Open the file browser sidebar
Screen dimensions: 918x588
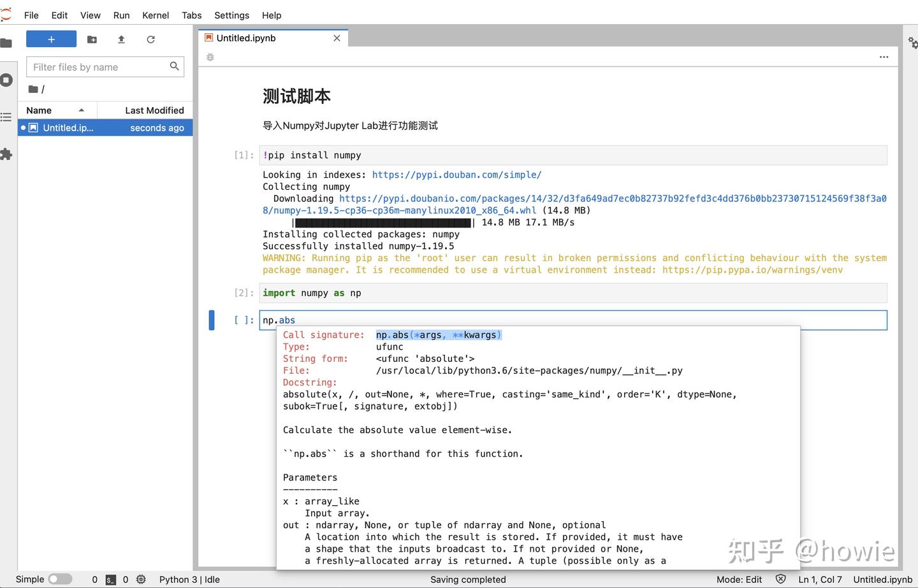click(x=8, y=43)
